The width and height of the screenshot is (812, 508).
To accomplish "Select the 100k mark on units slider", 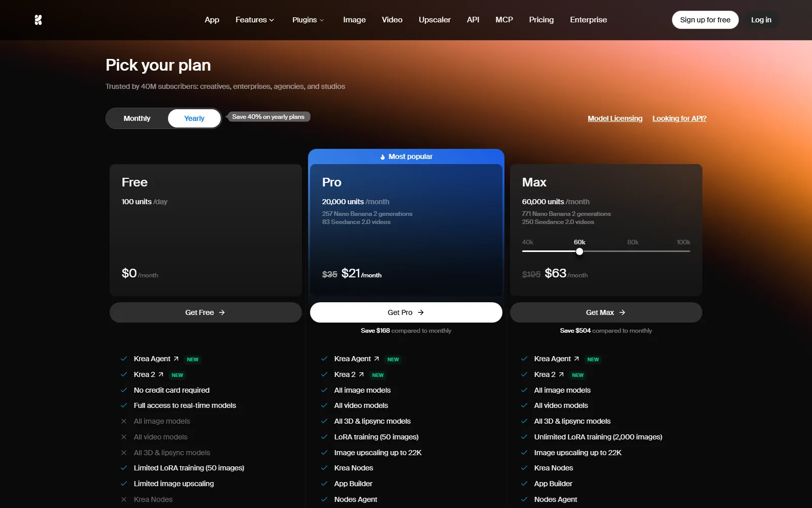I will pos(684,242).
